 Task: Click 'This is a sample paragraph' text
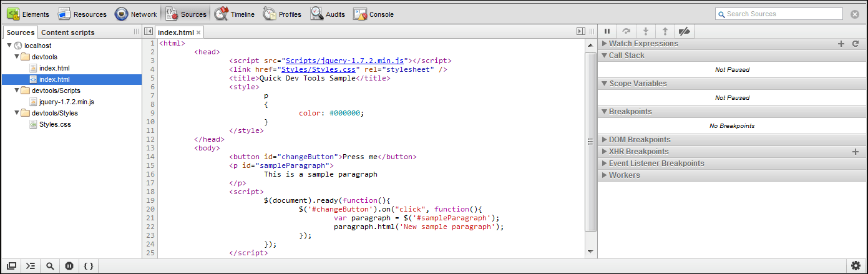tap(321, 174)
